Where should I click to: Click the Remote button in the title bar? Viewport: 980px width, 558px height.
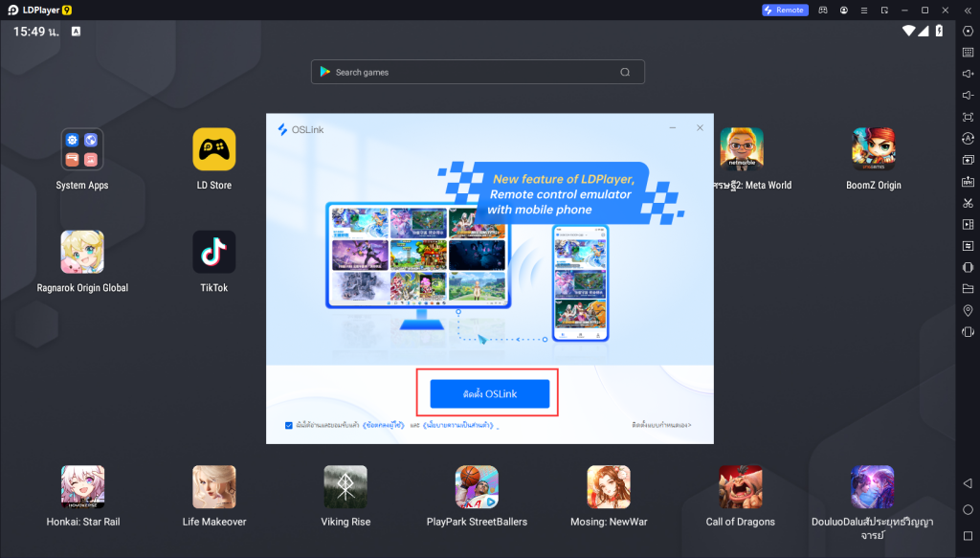tap(784, 10)
